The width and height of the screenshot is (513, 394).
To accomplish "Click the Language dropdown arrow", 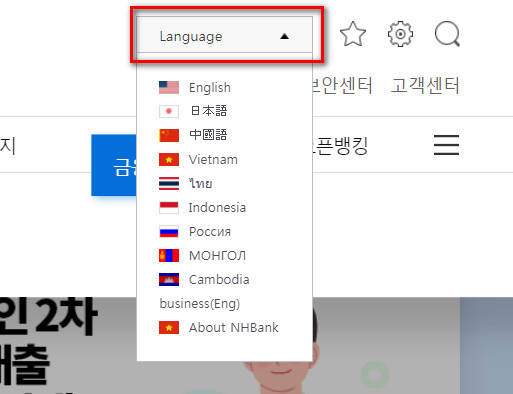I will pyautogui.click(x=284, y=36).
